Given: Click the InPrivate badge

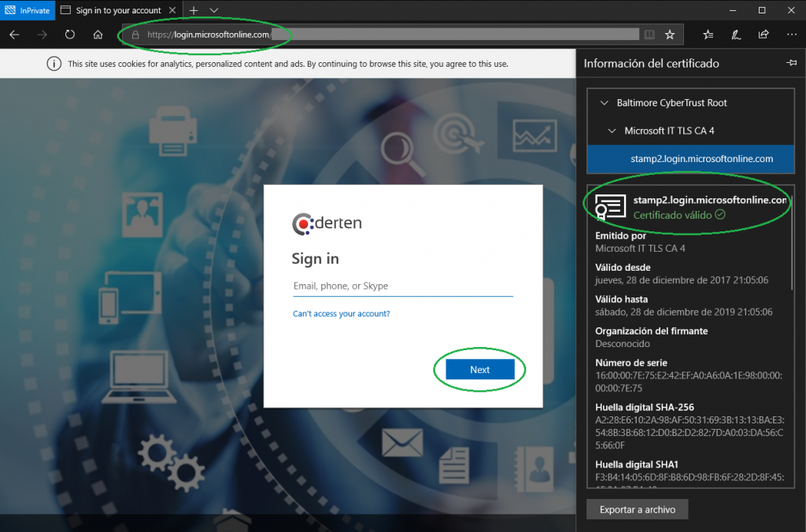Looking at the screenshot, I should point(28,10).
